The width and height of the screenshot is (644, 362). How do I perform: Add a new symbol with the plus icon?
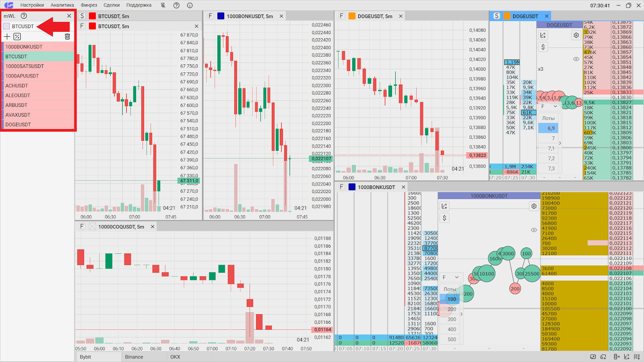pyautogui.click(x=7, y=37)
